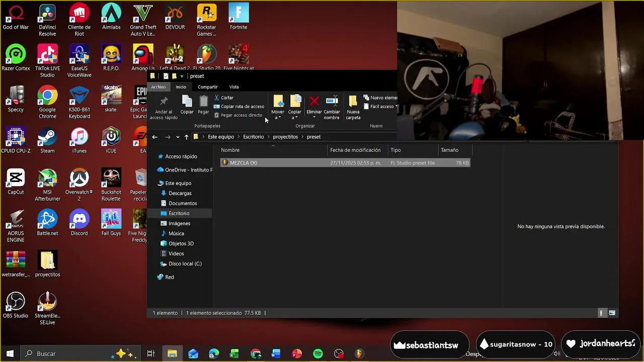Click Escritorio in the address bar
Image resolution: width=644 pixels, height=362 pixels.
tap(253, 137)
